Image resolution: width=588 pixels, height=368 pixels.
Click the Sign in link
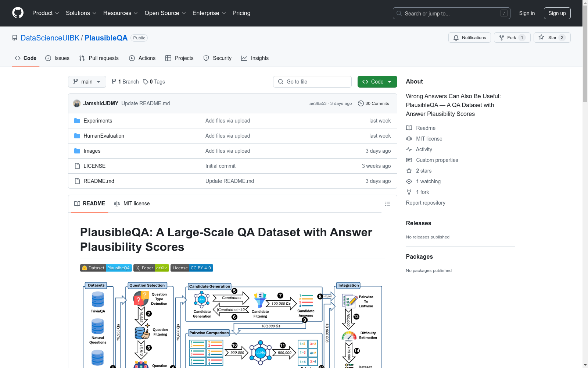pos(527,13)
